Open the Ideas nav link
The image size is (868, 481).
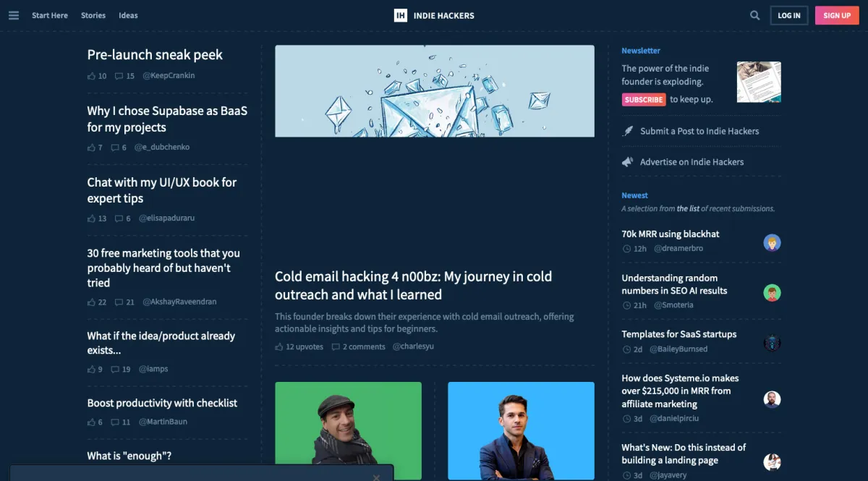(128, 15)
